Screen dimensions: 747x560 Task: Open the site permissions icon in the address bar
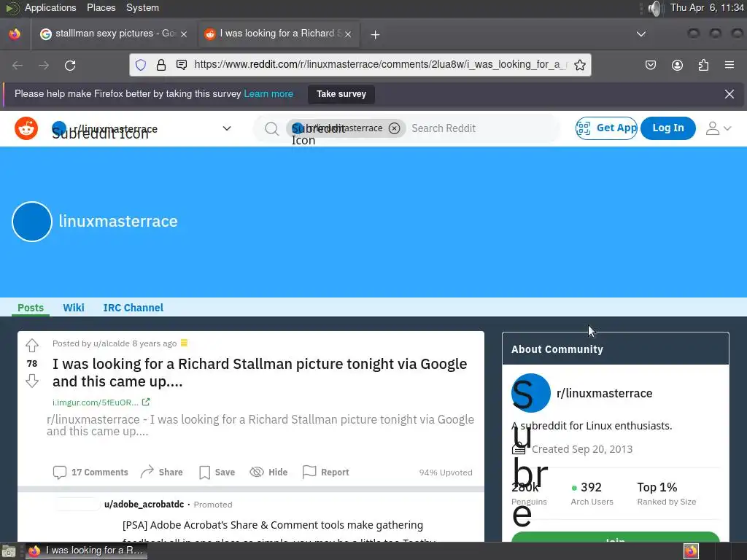[x=182, y=65]
